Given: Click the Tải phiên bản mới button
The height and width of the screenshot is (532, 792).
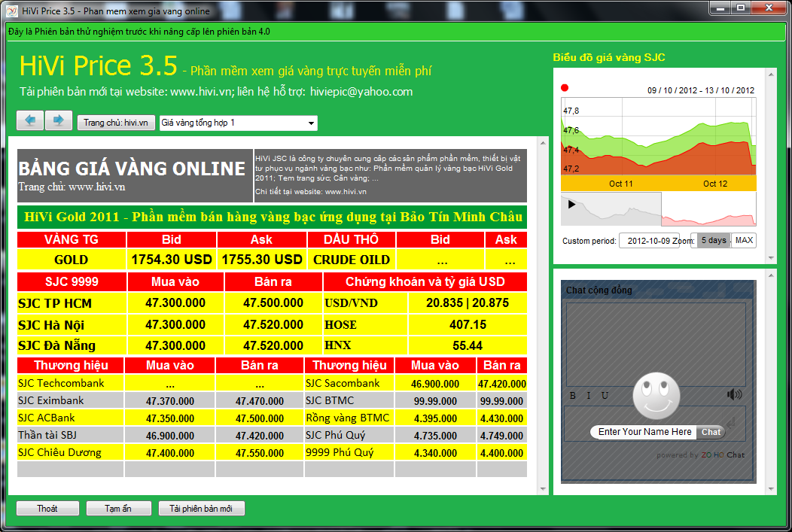Looking at the screenshot, I should point(202,508).
